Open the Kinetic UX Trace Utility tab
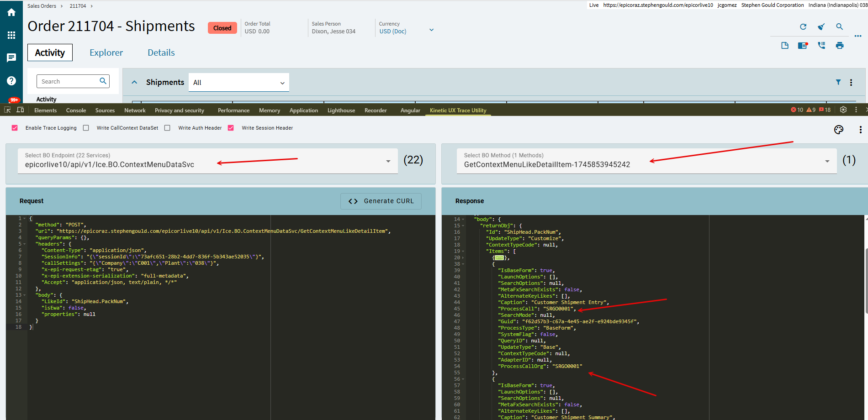Image resolution: width=868 pixels, height=420 pixels. click(x=458, y=110)
